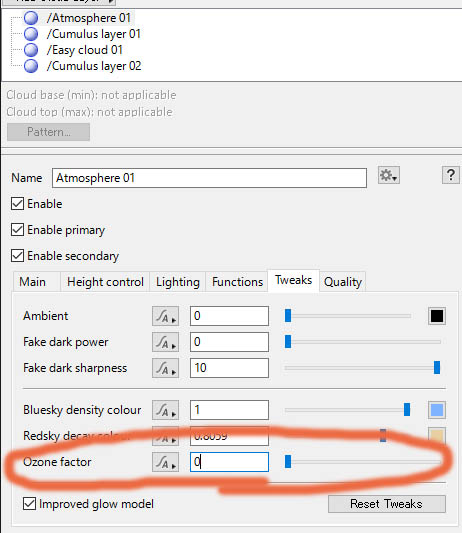The height and width of the screenshot is (533, 462).
Task: Click the Ozone factor slider handle
Action: tap(288, 462)
